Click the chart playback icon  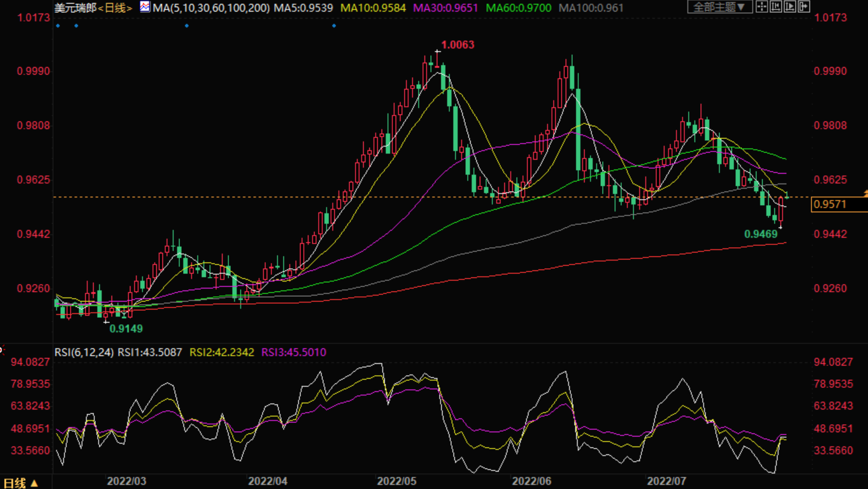coord(790,7)
